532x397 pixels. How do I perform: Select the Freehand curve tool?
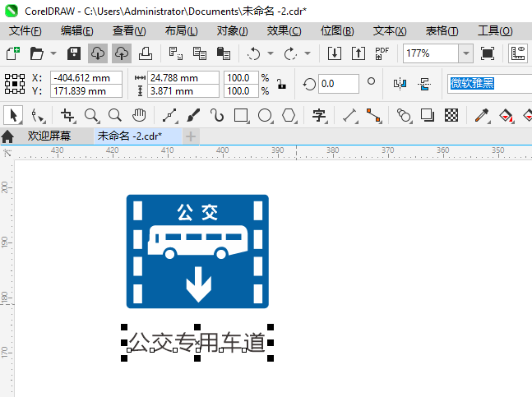[x=169, y=116]
